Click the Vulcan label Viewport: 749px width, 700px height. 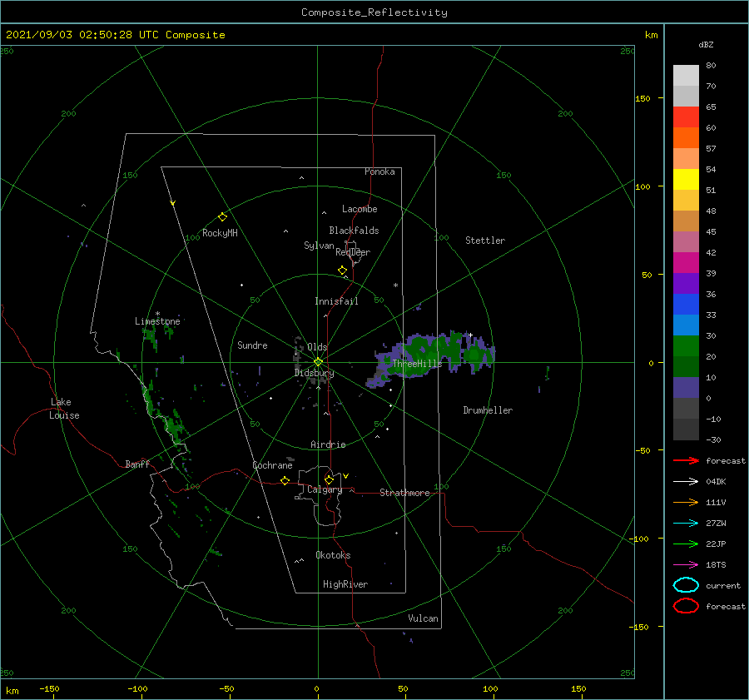(x=424, y=618)
